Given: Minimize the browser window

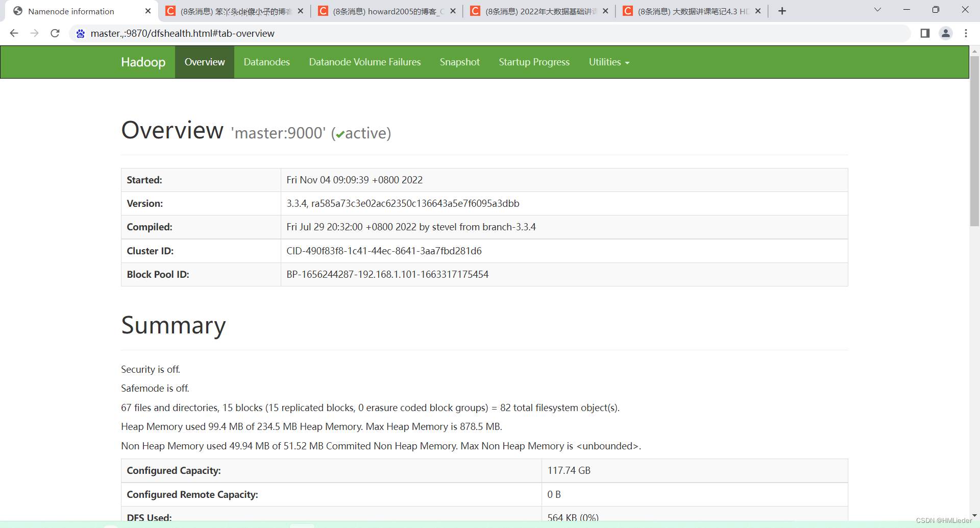Looking at the screenshot, I should pyautogui.click(x=906, y=10).
